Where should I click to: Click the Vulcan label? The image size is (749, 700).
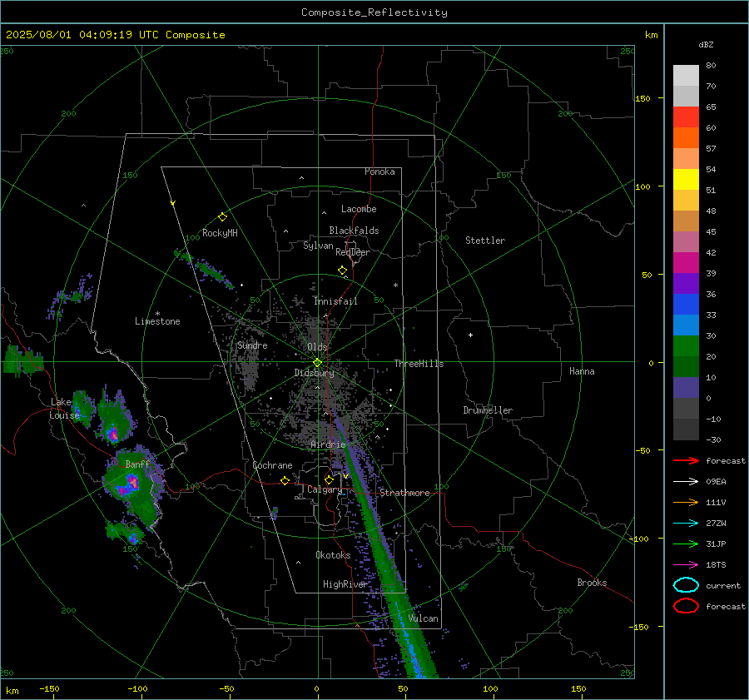click(423, 618)
